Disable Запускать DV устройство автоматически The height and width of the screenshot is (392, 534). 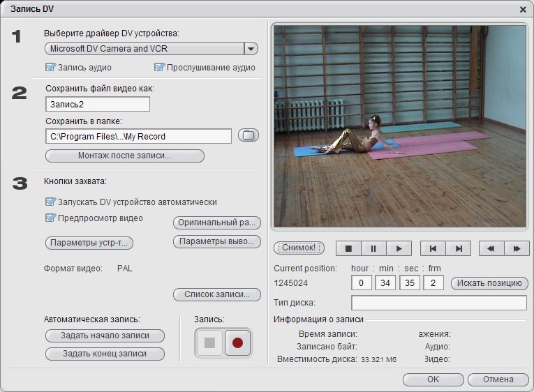[x=50, y=202]
